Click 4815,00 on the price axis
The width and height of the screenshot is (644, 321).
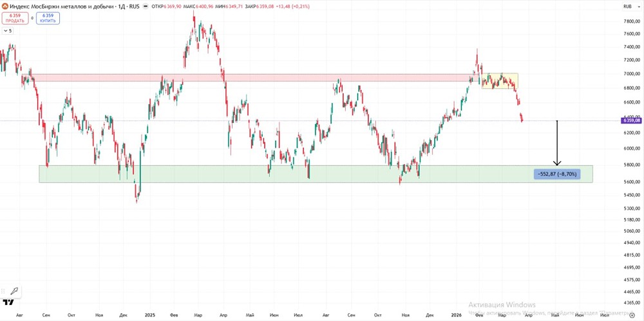(632, 255)
